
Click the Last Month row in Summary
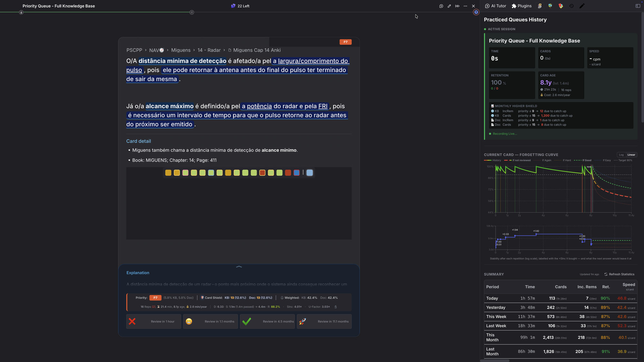(x=561, y=351)
